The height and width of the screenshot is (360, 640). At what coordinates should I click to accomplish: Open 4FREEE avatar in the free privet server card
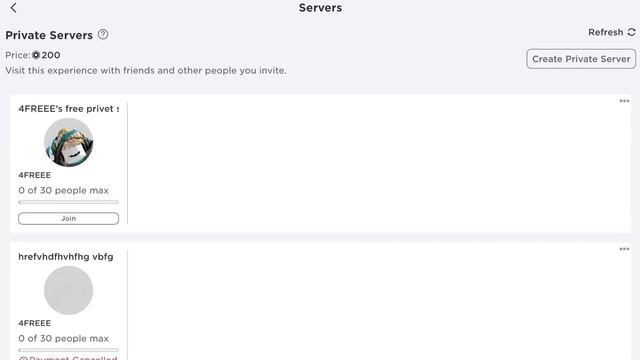pyautogui.click(x=69, y=142)
